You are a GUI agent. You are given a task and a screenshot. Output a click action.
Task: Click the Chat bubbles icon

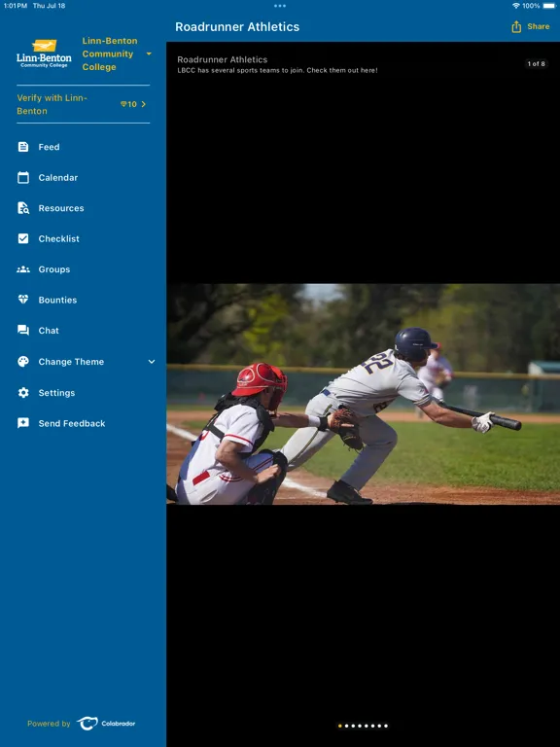coord(23,330)
